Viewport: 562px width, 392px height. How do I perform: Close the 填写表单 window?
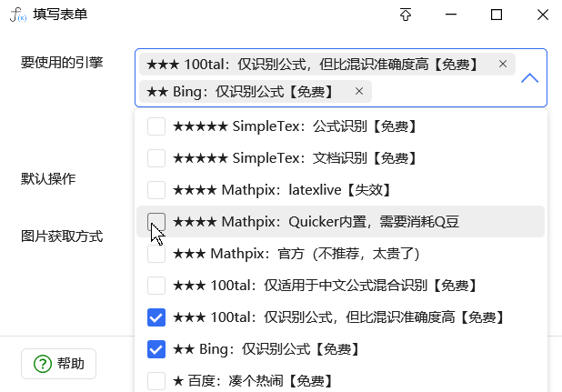click(543, 15)
